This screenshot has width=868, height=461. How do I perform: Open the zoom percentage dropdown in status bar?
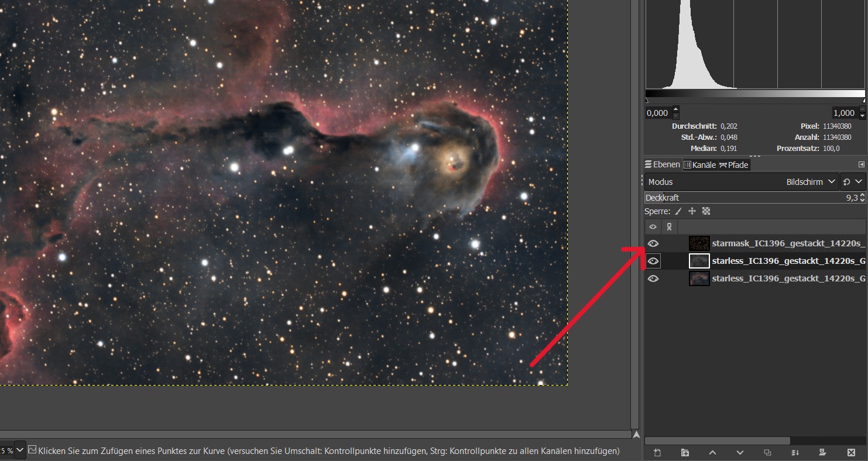point(20,450)
